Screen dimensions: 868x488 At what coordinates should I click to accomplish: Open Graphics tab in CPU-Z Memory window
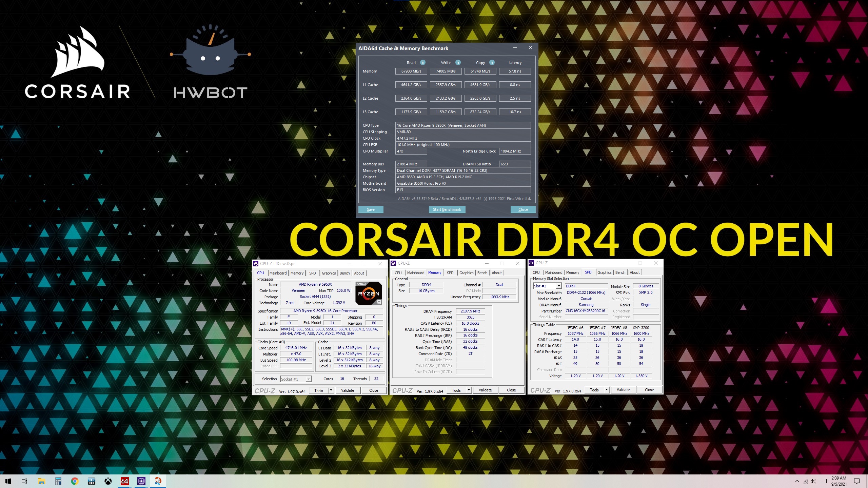[466, 273]
